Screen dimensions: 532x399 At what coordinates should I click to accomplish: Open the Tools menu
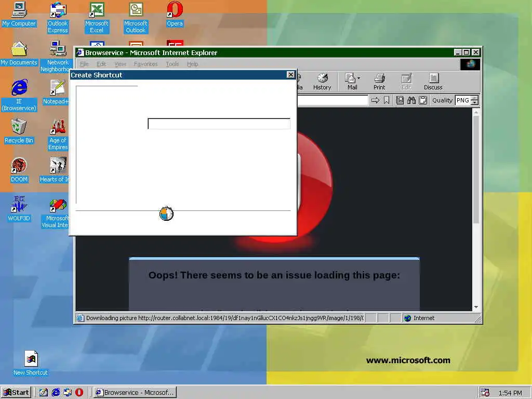pos(172,64)
